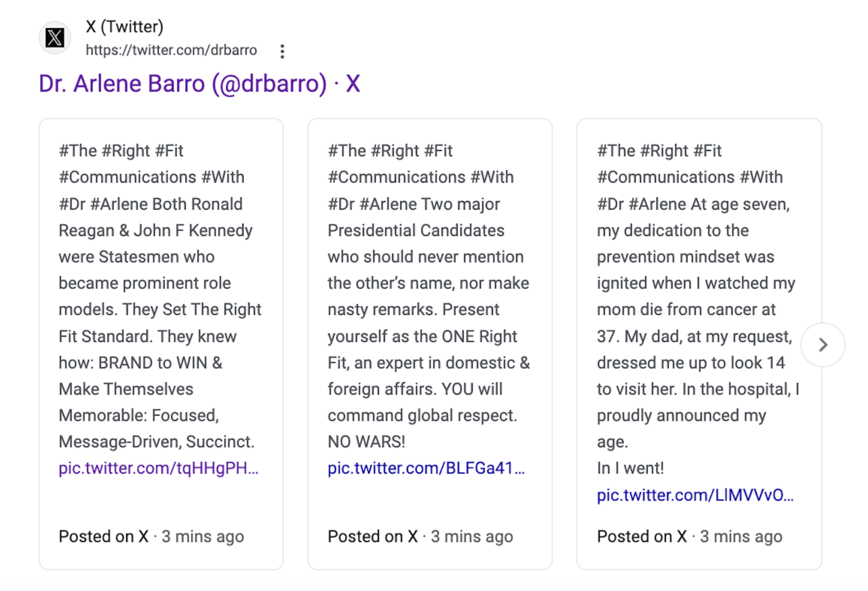Select the Presidential Candidates tweet card
The width and height of the screenshot is (868, 591).
tap(430, 344)
